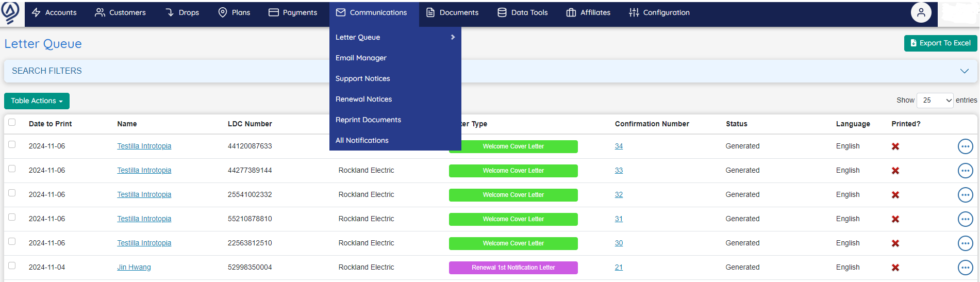Open confirmation number 32 link
The image size is (980, 282).
[x=619, y=194]
